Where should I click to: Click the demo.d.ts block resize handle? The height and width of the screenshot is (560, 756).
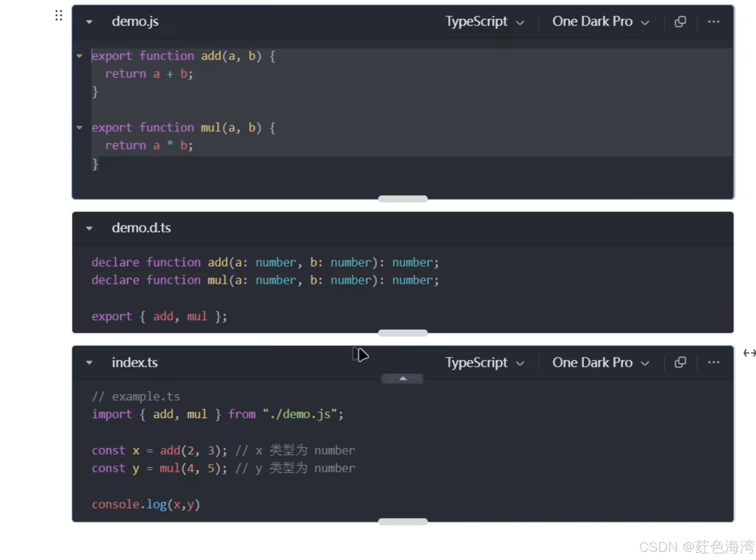click(403, 333)
